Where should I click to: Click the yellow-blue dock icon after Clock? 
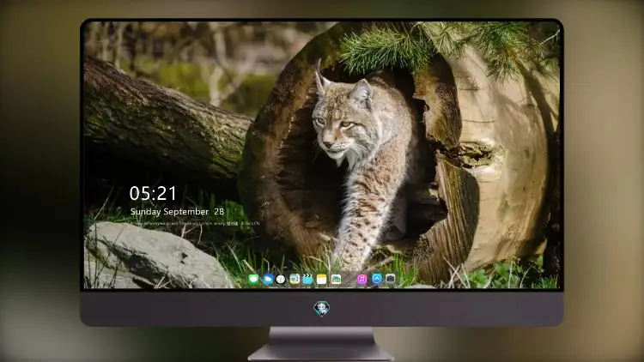(295, 279)
